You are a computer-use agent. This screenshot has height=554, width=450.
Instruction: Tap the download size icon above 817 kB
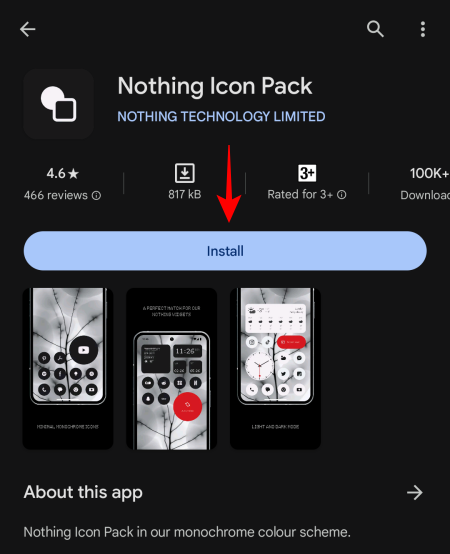coord(185,173)
